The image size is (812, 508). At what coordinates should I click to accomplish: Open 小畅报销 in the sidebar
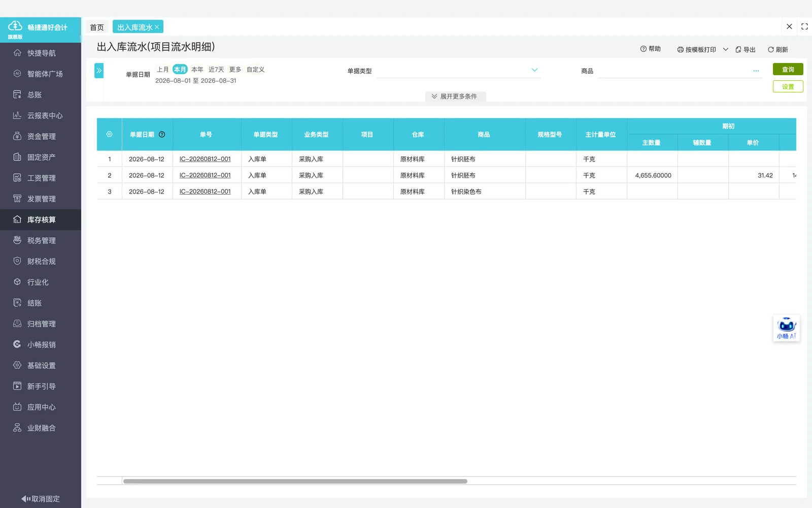41,344
